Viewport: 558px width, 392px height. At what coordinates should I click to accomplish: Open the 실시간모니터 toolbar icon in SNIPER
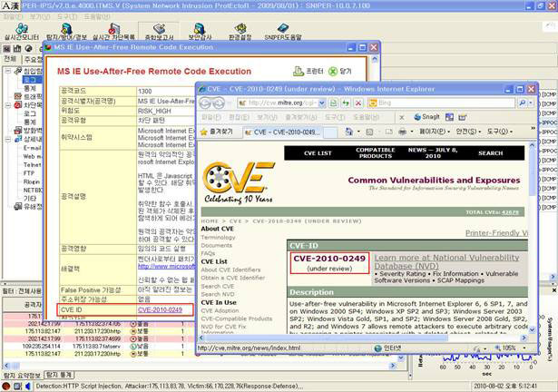pos(22,32)
